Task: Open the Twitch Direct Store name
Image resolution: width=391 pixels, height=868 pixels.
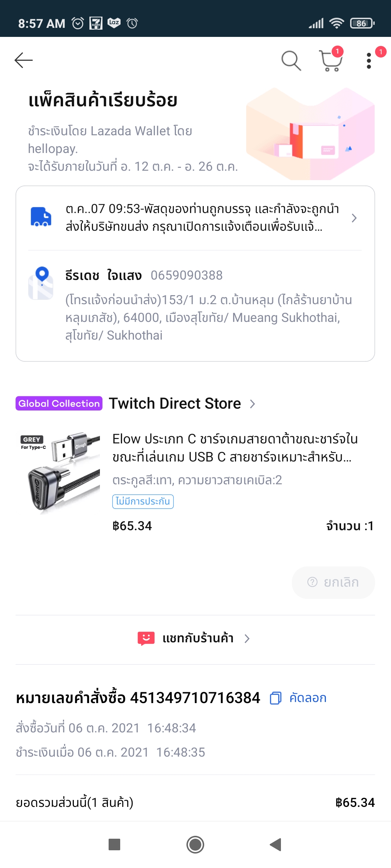Action: [x=175, y=404]
